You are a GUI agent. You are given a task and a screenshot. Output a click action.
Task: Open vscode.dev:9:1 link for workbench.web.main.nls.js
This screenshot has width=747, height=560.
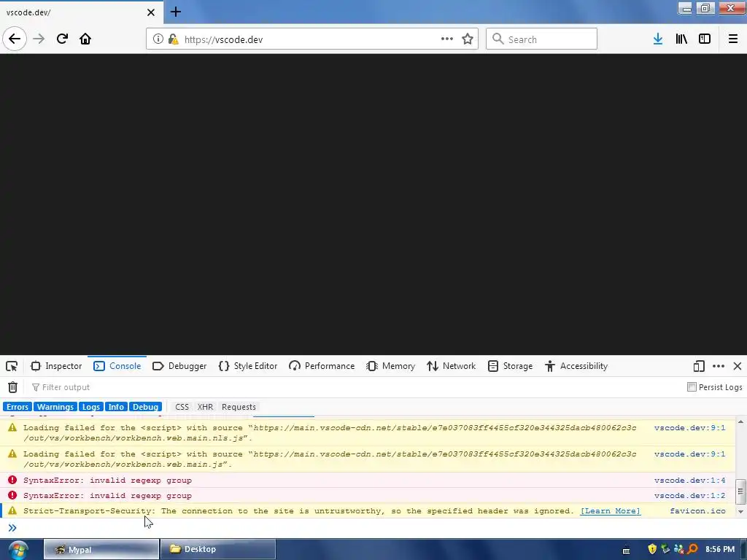690,428
